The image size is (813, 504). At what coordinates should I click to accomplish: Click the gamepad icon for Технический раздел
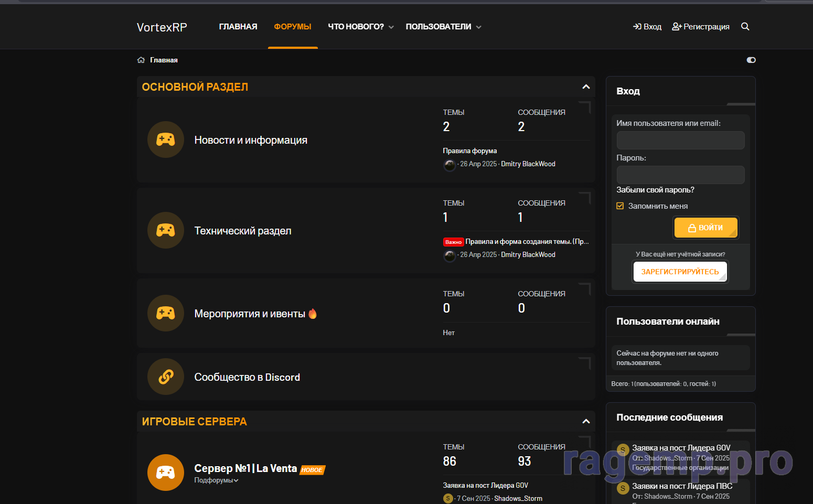click(166, 230)
